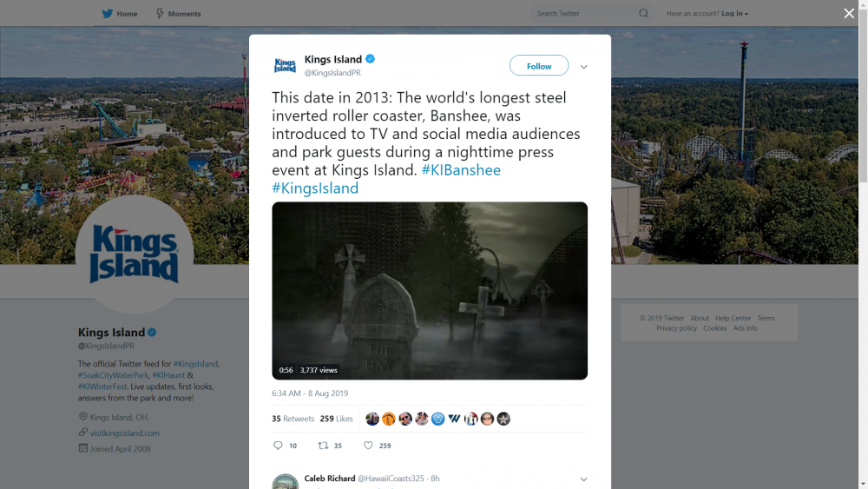Click the tweet timestamp 6:34 AM - 8 Aug 2019
Viewport: 868px width, 489px height.
(x=310, y=393)
